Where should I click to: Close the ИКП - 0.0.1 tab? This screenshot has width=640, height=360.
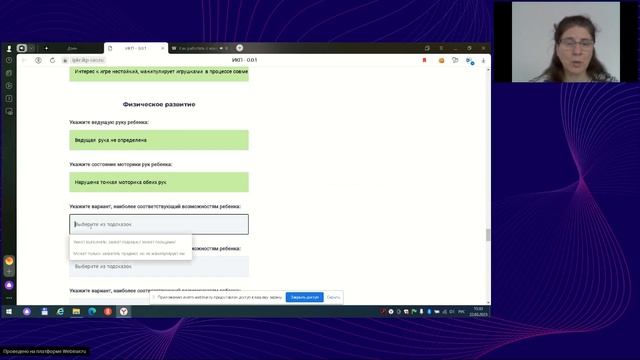tap(162, 48)
